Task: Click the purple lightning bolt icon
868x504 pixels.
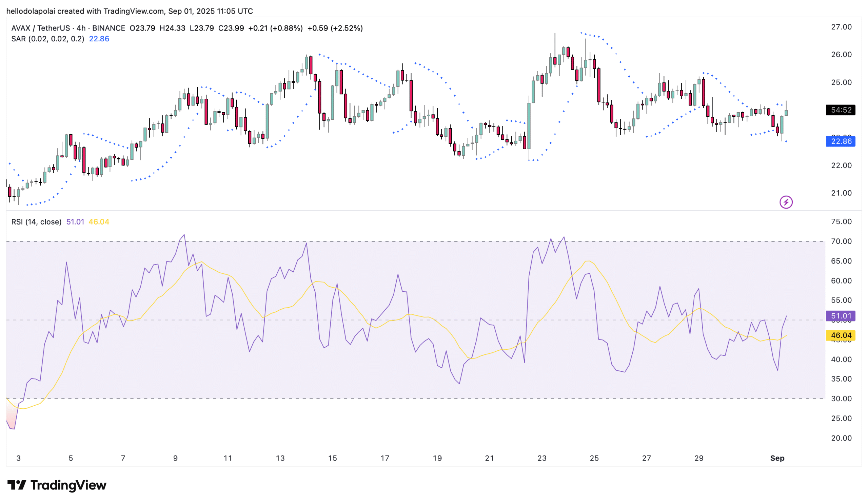Action: 786,202
